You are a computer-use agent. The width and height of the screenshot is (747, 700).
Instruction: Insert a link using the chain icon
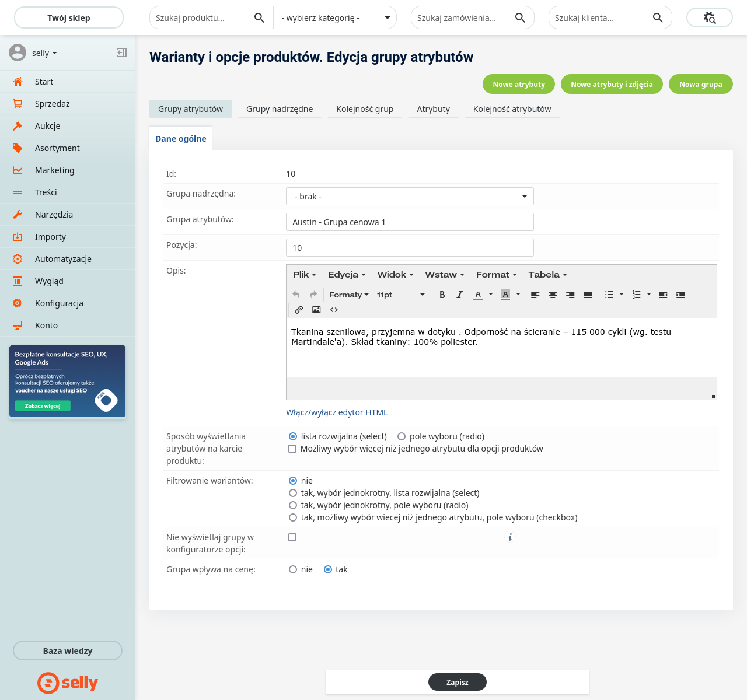[299, 310]
